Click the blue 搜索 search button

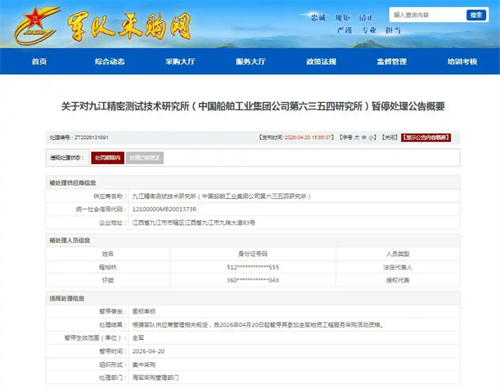pos(476,15)
